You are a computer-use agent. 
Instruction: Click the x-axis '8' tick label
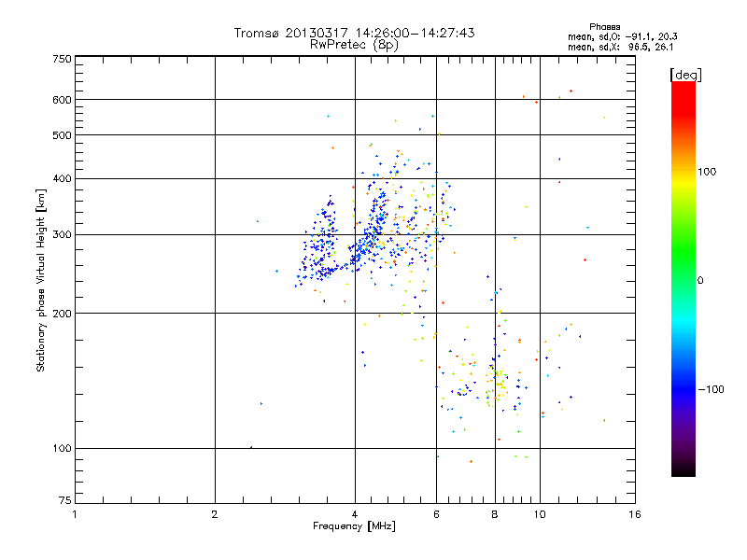pyautogui.click(x=495, y=514)
